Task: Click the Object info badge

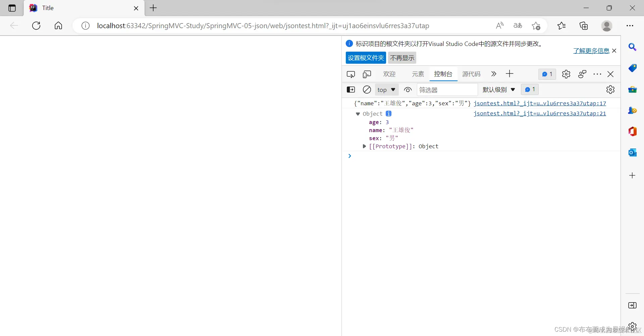Action: pyautogui.click(x=388, y=114)
